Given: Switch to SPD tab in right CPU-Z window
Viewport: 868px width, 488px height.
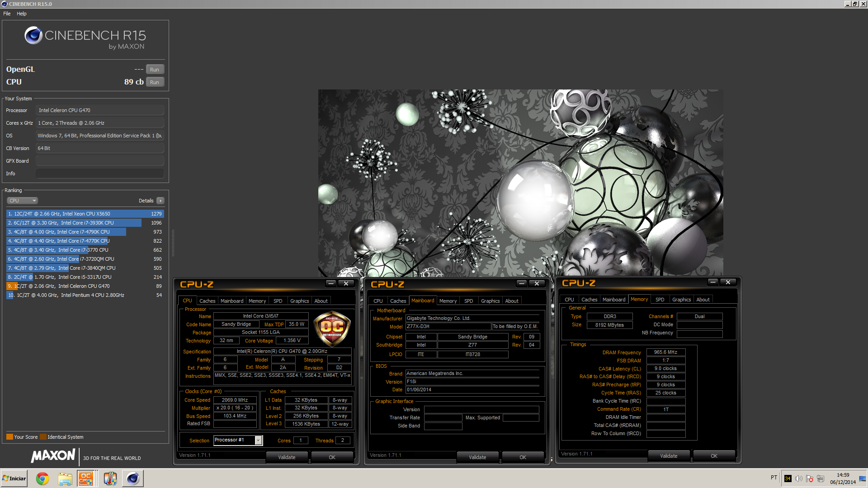Looking at the screenshot, I should (660, 300).
